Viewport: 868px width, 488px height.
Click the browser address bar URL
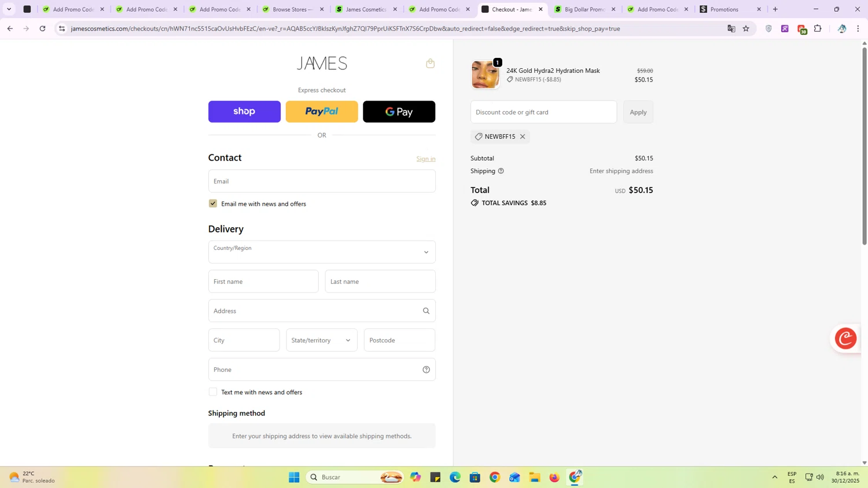345,28
